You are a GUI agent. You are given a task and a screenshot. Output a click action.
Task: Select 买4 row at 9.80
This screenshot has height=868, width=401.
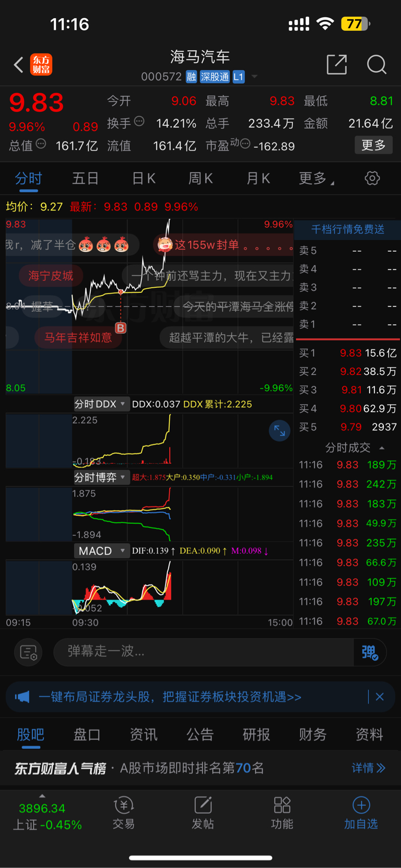(347, 408)
